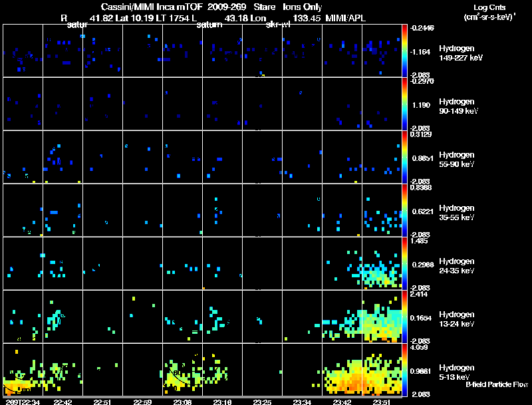Screen dimensions: 532x405
Task: Open the 35-55 keV image panel at 23:51
Action: 382,210
